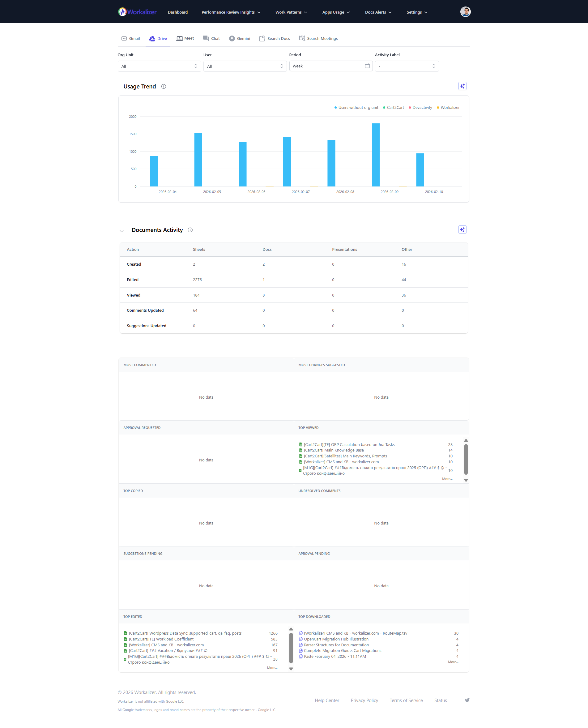
Task: Click the AI sparkle icon beside Usage Trend
Action: pyautogui.click(x=462, y=86)
